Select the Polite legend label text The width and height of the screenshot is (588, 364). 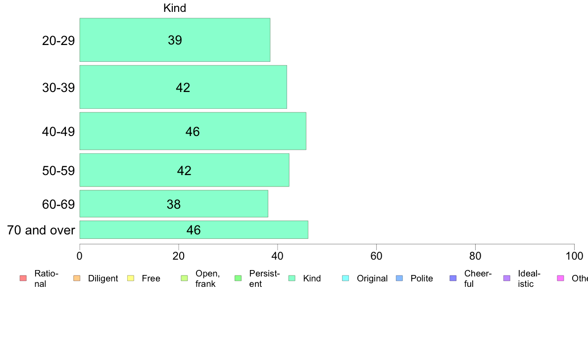click(x=422, y=278)
